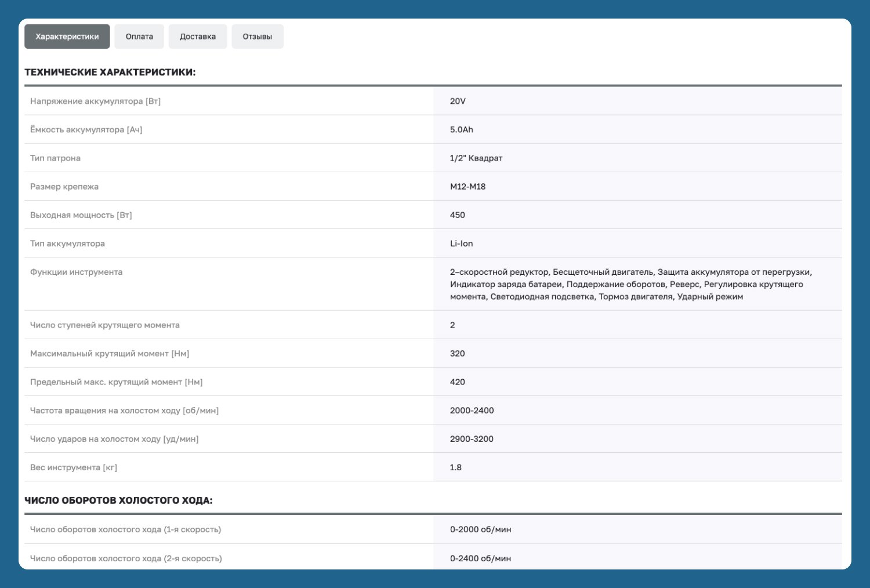870x588 pixels.
Task: Click the Li-Ion value
Action: point(462,243)
